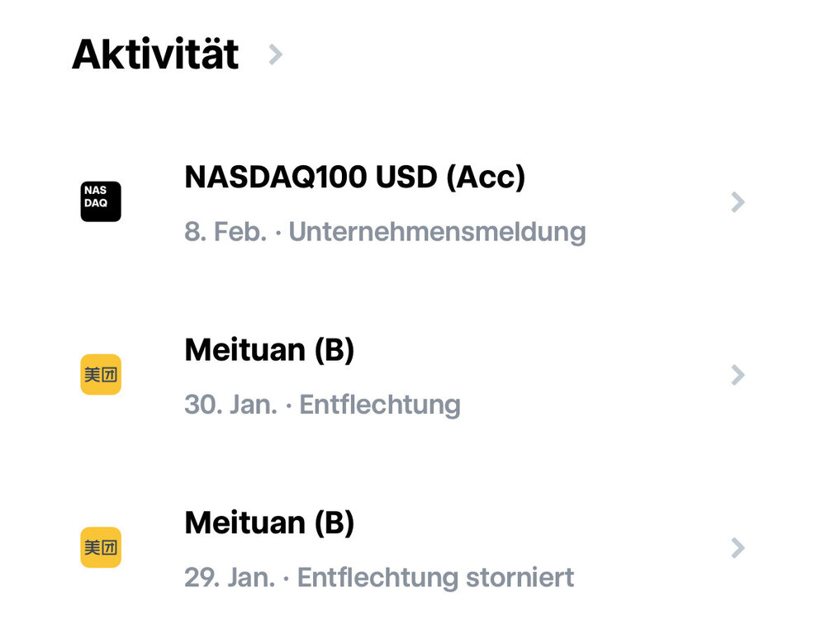This screenshot has width=826, height=644.
Task: Click the Entflechtung label beside 30. Jan.
Action: click(380, 405)
